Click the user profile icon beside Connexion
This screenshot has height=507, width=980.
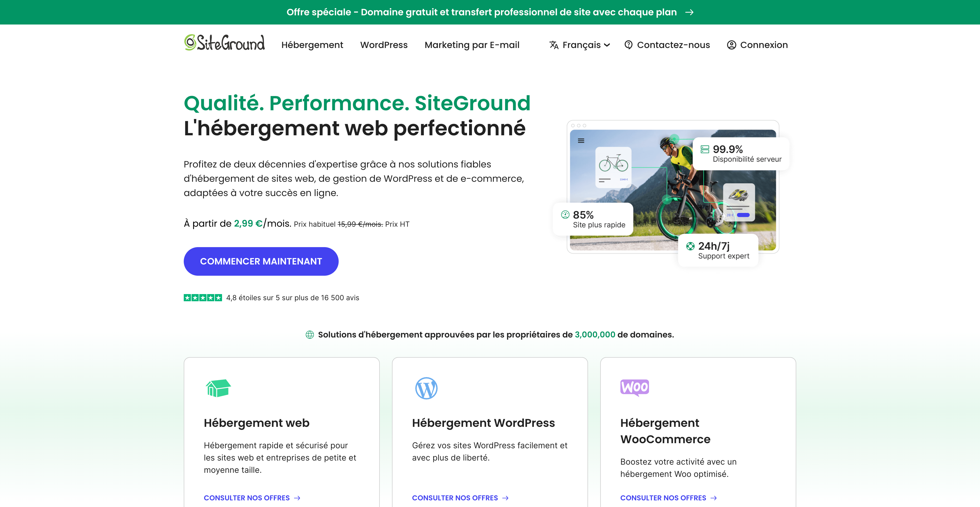[731, 45]
